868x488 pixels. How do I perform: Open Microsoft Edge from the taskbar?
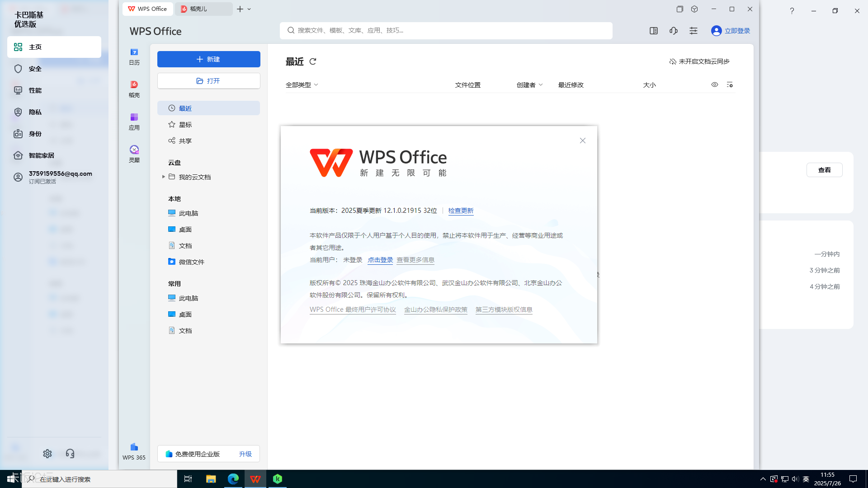point(233,479)
